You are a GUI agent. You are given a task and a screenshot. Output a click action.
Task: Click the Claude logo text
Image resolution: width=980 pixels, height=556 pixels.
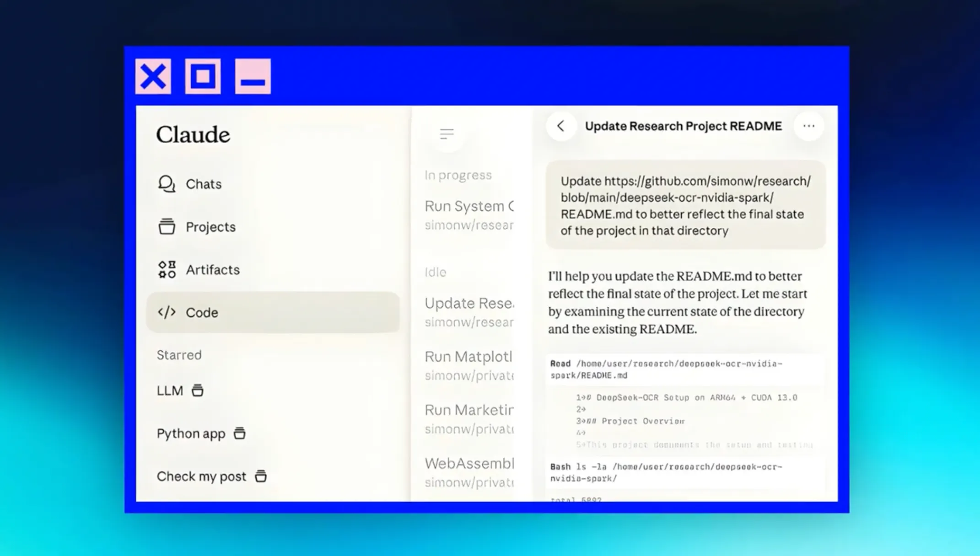(x=193, y=134)
